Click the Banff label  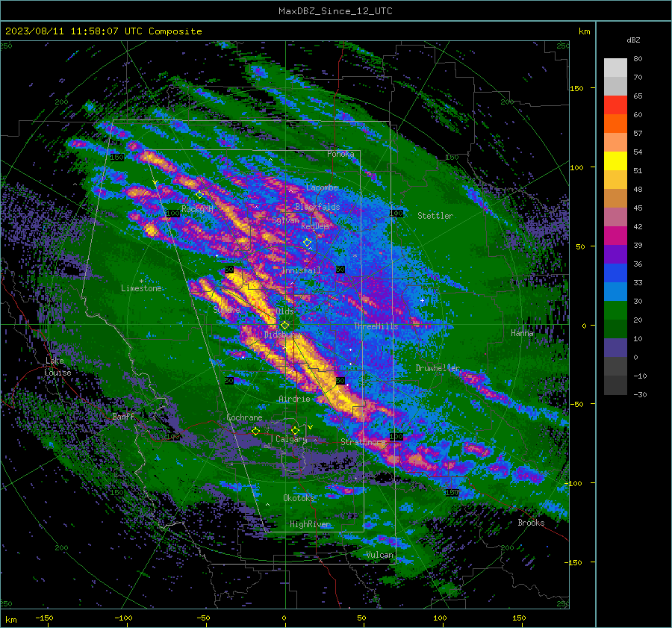pos(123,417)
